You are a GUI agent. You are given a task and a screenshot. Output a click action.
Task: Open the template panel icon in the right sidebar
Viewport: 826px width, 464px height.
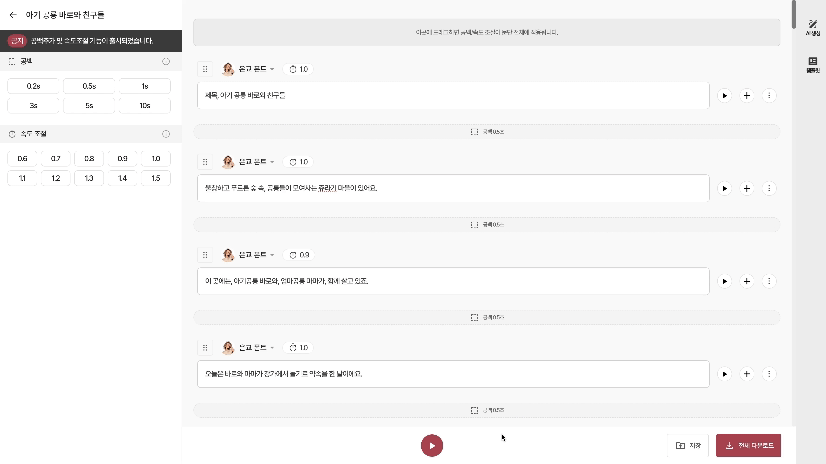(x=813, y=64)
